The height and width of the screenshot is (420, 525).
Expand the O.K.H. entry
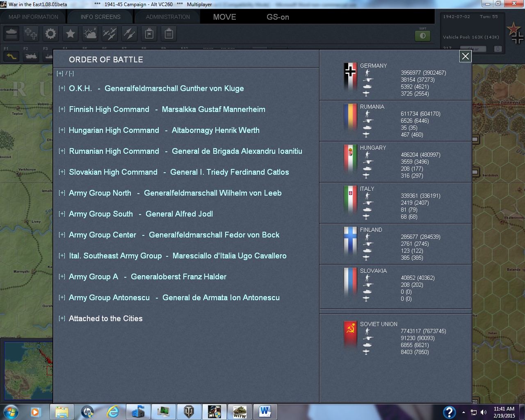pos(62,88)
